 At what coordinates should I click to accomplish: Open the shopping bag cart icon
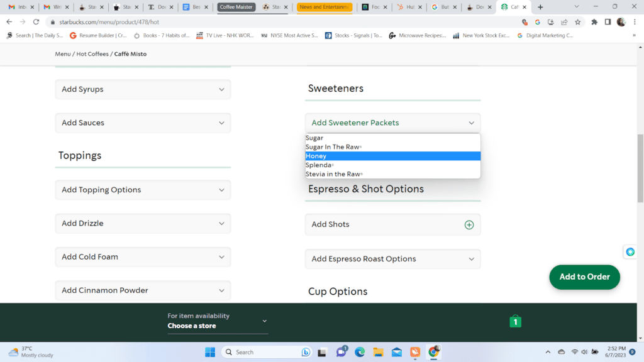(516, 321)
